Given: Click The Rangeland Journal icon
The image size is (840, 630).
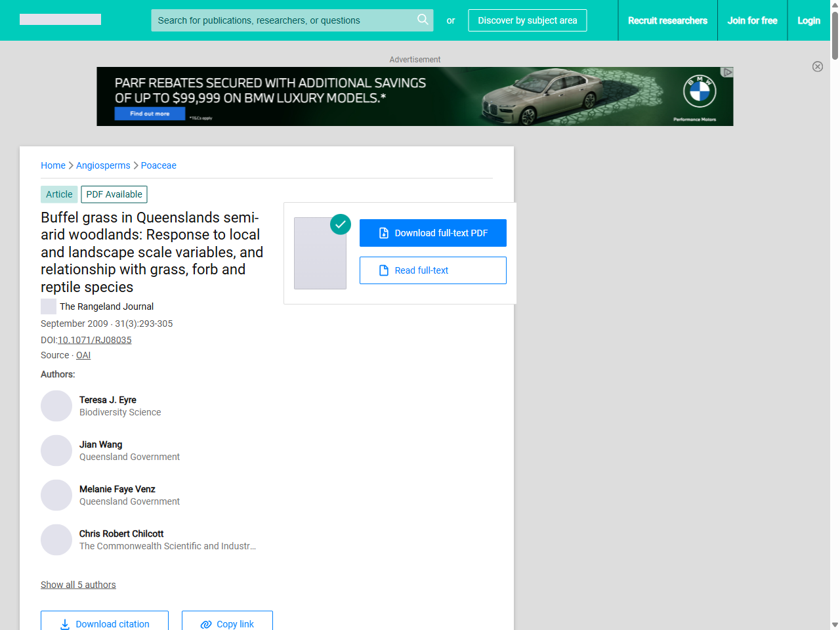Looking at the screenshot, I should tap(49, 306).
